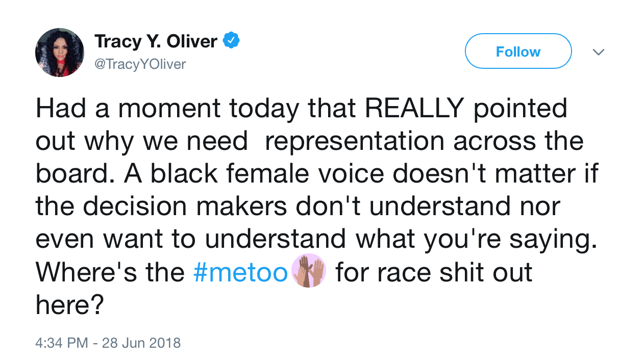Open Tracy Y. Oliver's profile picture

click(x=60, y=53)
